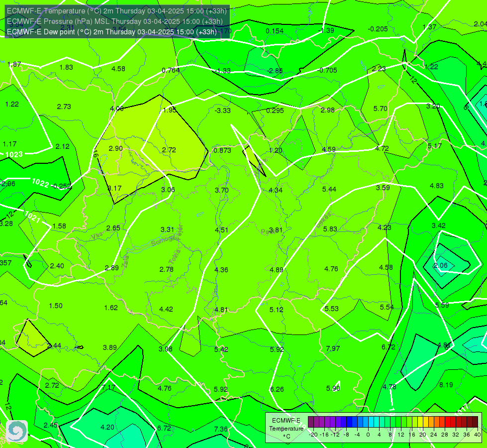Click the Zala county label
This screenshot has width=487, height=448.
coord(125,262)
